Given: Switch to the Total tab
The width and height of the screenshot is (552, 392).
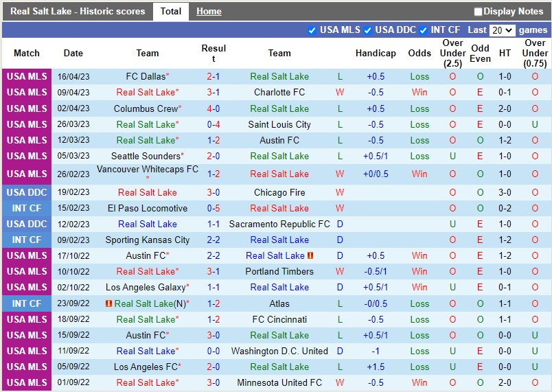Looking at the screenshot, I should coord(171,12).
